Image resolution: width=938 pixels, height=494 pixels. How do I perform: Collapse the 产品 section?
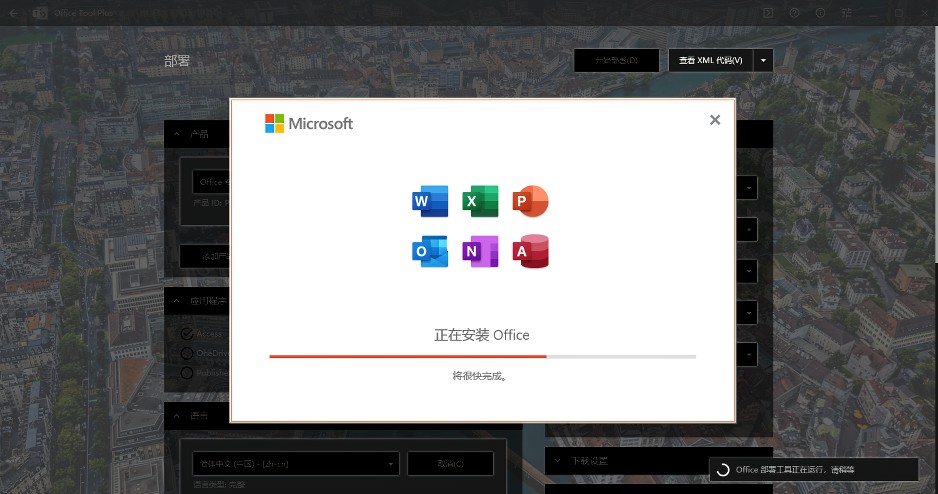click(176, 134)
